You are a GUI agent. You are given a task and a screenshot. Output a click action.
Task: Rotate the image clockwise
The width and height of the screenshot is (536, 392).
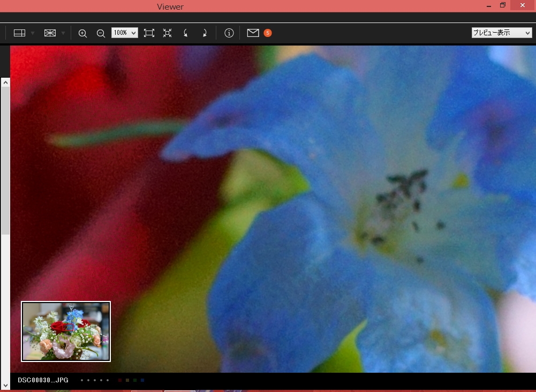[205, 33]
